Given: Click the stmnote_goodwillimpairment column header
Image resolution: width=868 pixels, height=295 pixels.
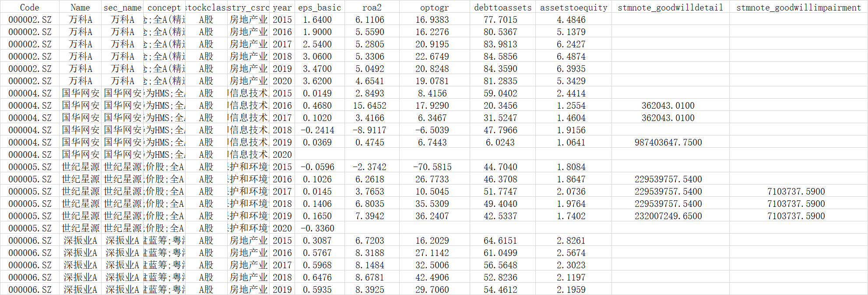Looking at the screenshot, I should pos(799,7).
